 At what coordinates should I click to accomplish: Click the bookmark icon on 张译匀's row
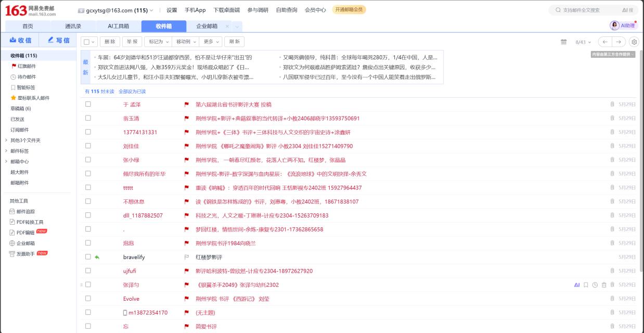tap(586, 285)
